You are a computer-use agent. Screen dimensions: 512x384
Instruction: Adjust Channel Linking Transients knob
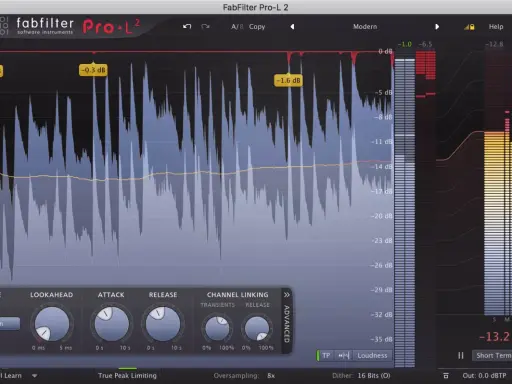click(217, 329)
